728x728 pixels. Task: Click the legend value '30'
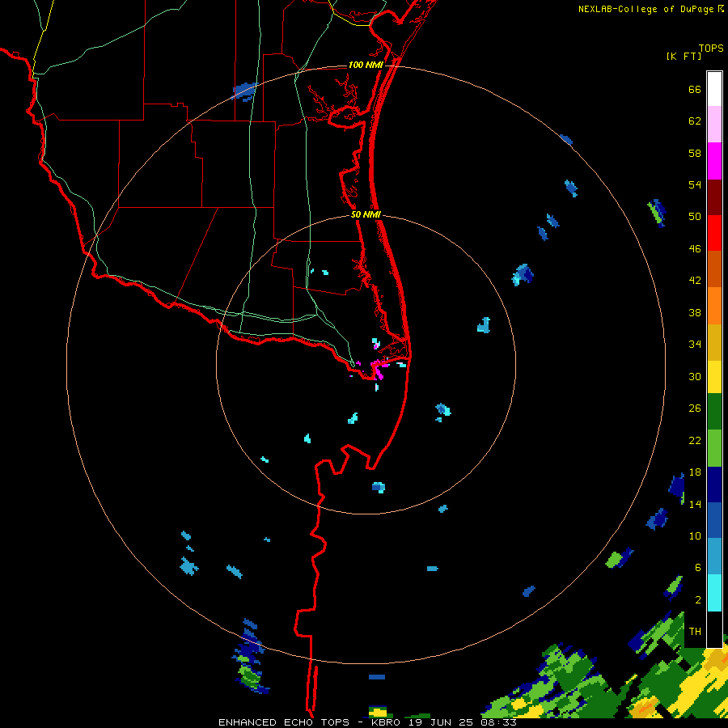(695, 376)
